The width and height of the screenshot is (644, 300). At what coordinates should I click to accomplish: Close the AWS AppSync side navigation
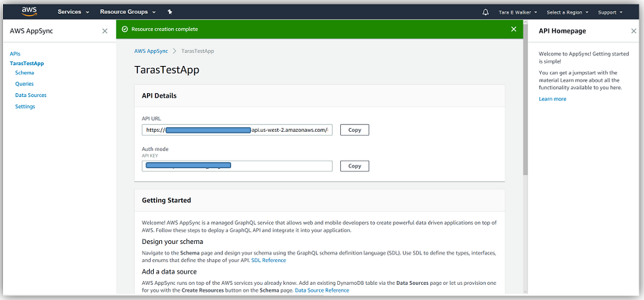click(x=105, y=31)
